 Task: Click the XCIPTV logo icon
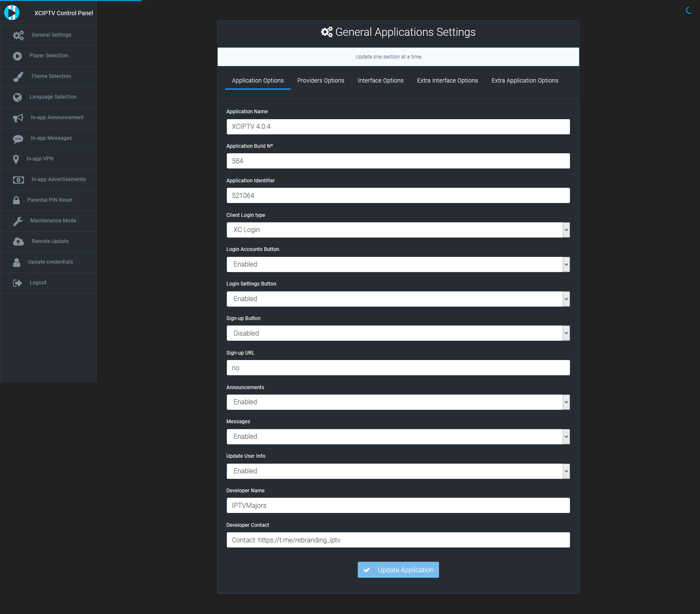12,13
